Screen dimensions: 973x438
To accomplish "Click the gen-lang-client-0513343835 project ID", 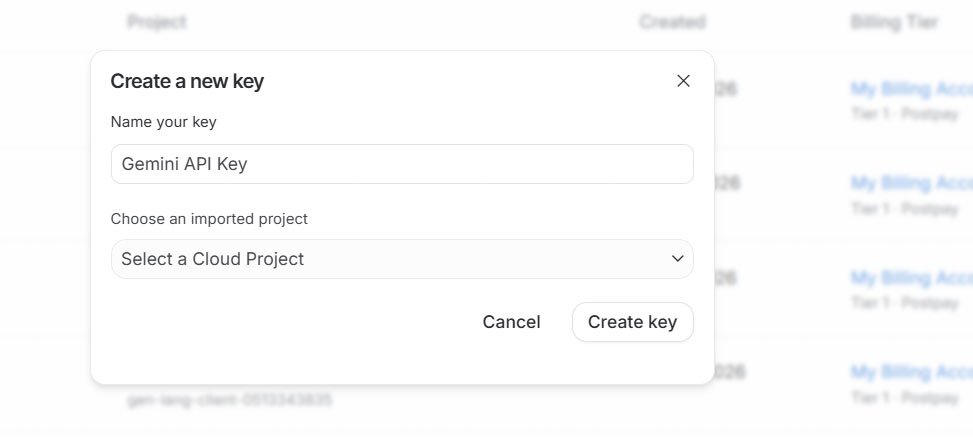I will click(229, 400).
